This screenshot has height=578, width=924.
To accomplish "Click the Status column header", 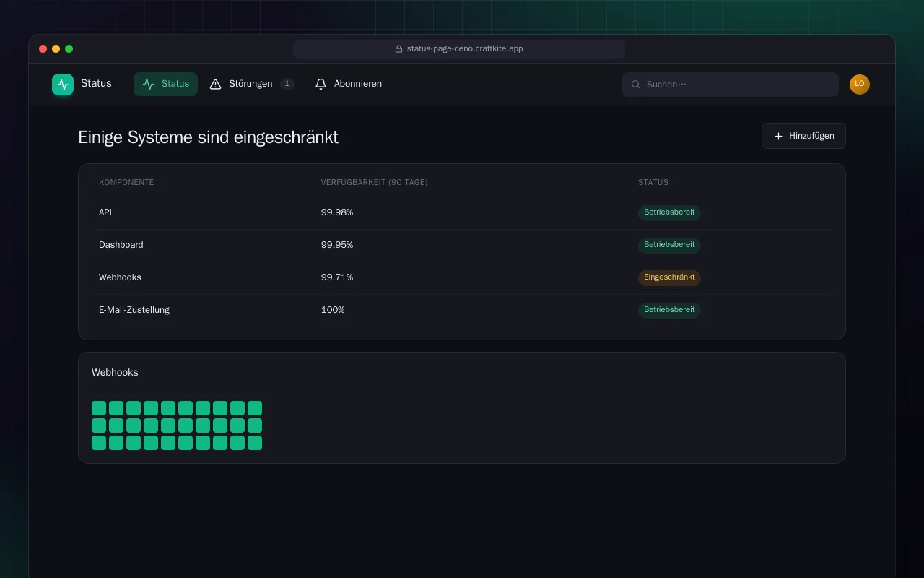I will (x=653, y=182).
